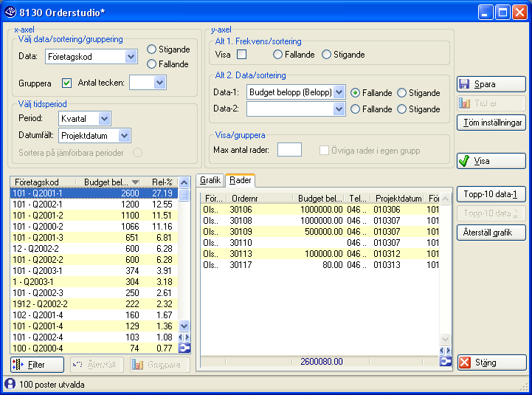Select row 1912 - Q2002-2
The image size is (532, 395).
coord(94,304)
